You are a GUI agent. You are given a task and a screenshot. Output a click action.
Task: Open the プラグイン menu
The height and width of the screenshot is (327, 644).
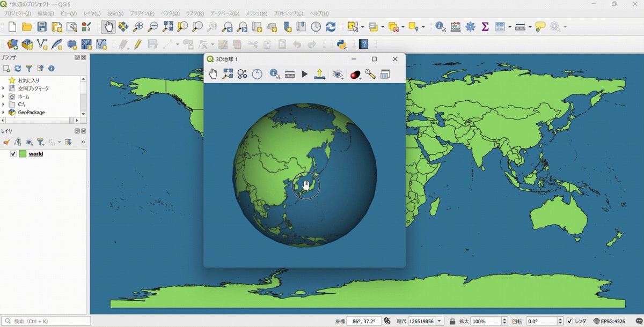click(142, 13)
